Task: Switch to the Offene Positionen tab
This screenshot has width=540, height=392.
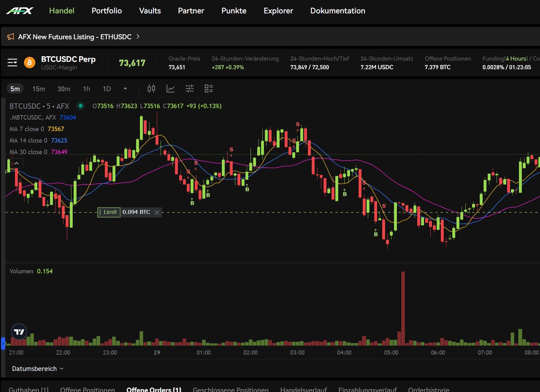Action: [87, 389]
